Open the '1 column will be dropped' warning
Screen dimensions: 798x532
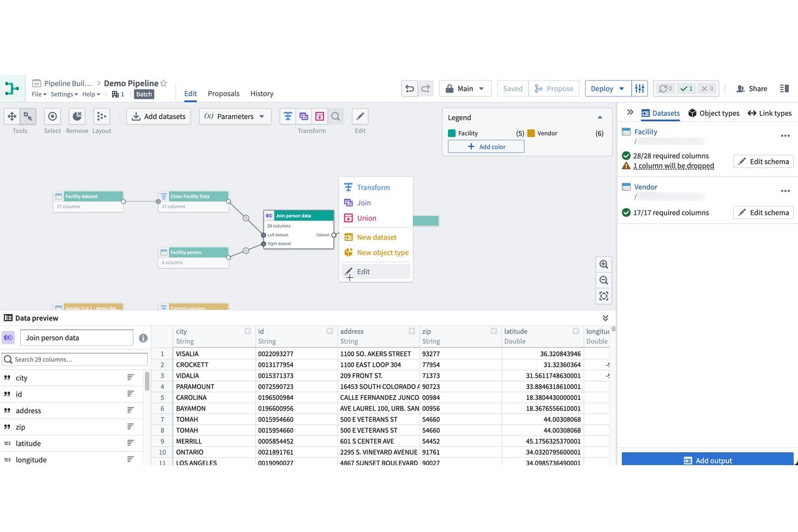tap(673, 166)
